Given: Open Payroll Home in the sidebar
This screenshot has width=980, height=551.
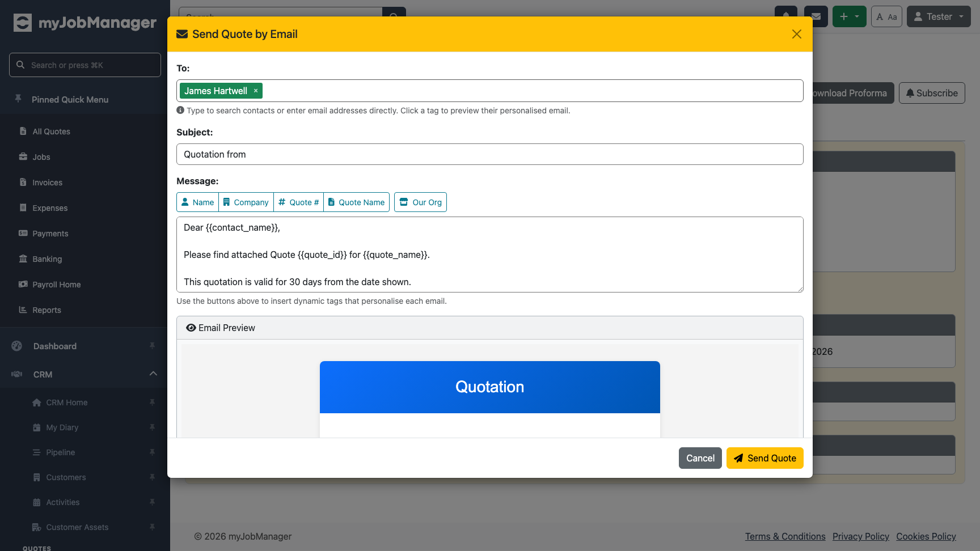Looking at the screenshot, I should click(x=56, y=285).
